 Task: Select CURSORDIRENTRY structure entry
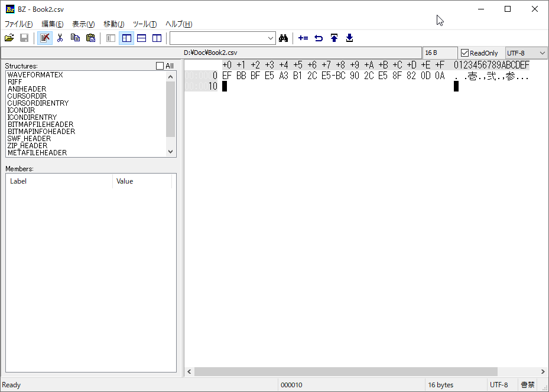coord(38,103)
